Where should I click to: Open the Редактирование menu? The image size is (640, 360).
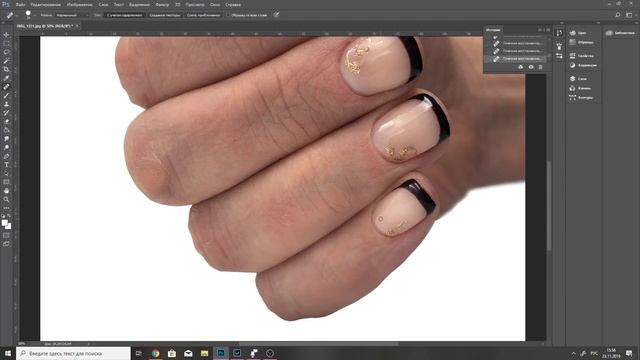click(x=46, y=4)
